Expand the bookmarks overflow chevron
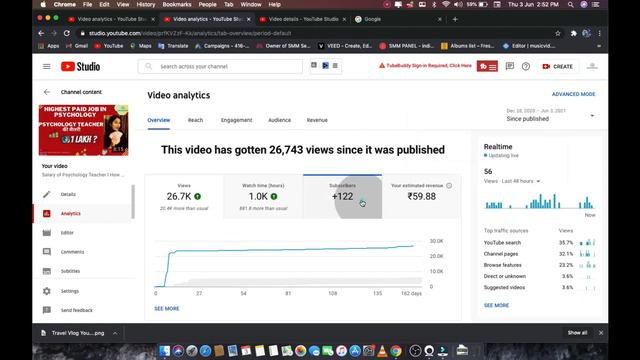Image resolution: width=640 pixels, height=360 pixels. 599,46
